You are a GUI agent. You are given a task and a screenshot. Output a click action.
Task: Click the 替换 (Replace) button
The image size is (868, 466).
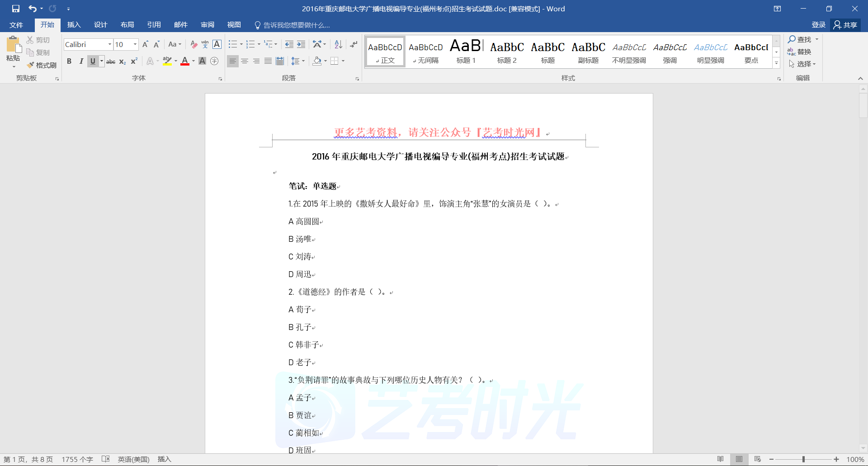pyautogui.click(x=799, y=52)
